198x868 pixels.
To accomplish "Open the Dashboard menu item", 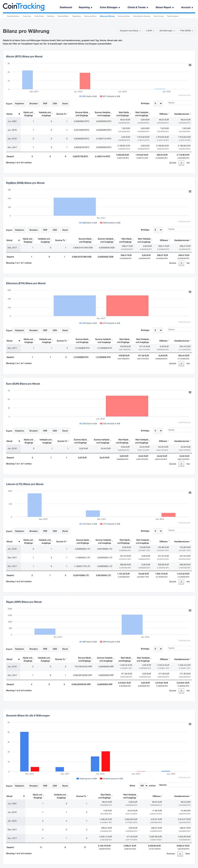I will (66, 7).
